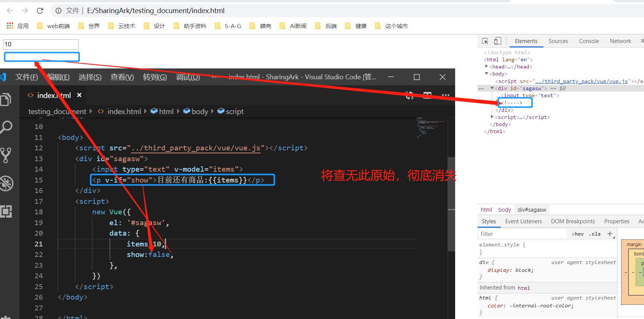
Task: Open editor more actions ellipsis
Action: 445,95
